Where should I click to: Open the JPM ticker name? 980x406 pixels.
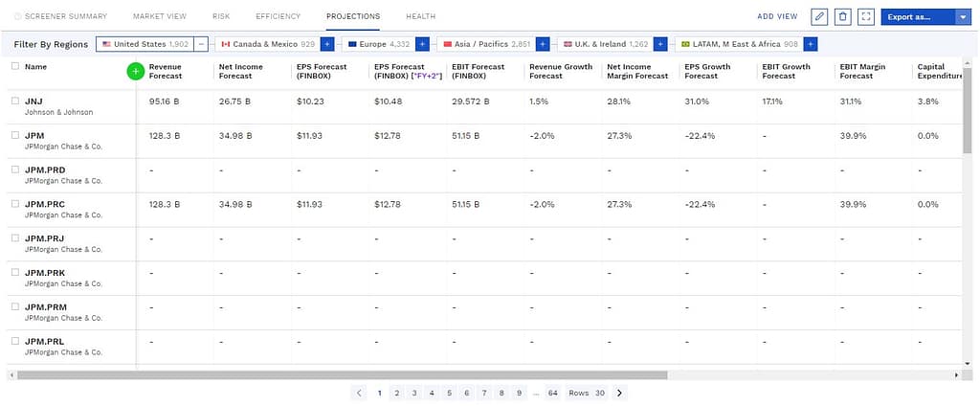click(x=34, y=135)
